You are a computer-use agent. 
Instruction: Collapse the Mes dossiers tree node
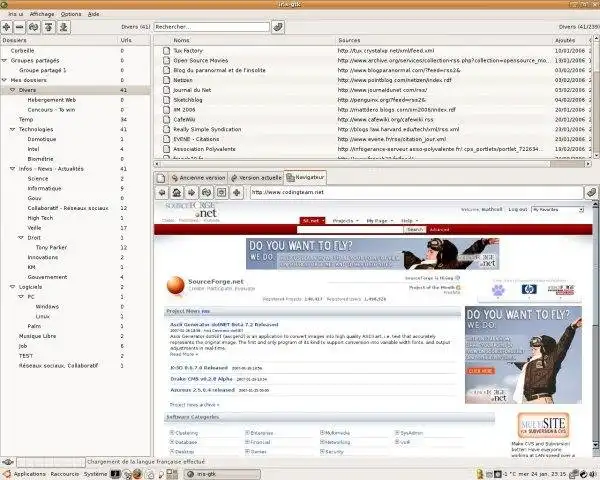point(5,80)
